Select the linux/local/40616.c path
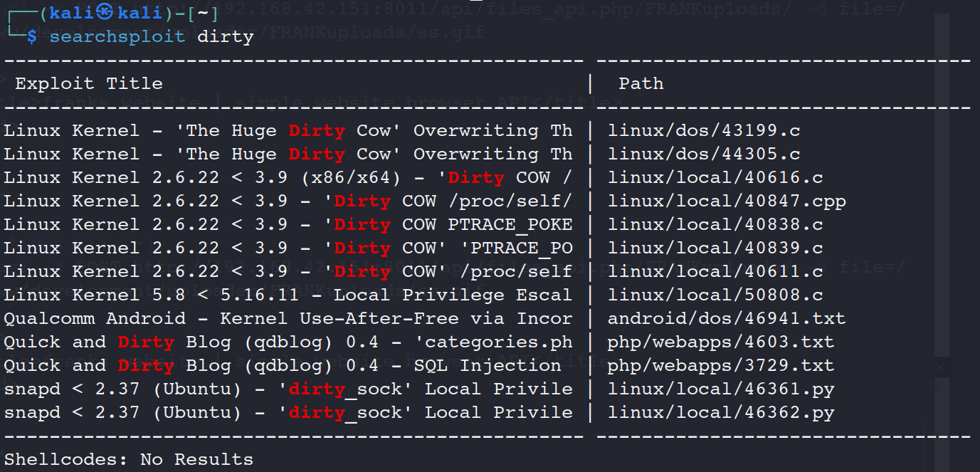The height and width of the screenshot is (472, 980). click(x=715, y=178)
